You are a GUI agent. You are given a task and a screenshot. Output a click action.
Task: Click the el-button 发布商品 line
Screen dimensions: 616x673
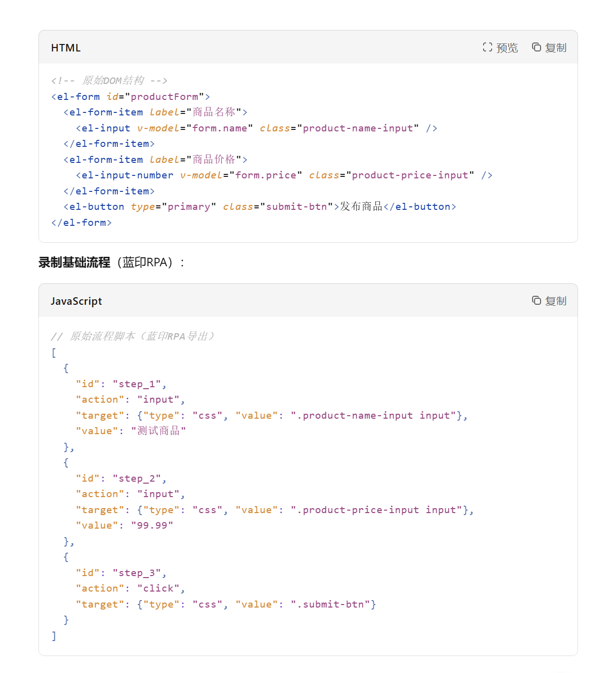[x=260, y=206]
